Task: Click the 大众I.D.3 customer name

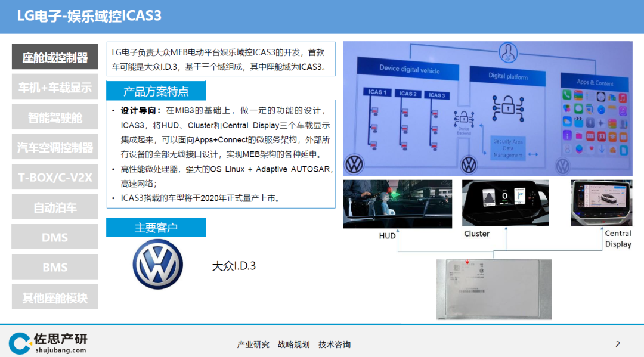Action: (x=234, y=266)
